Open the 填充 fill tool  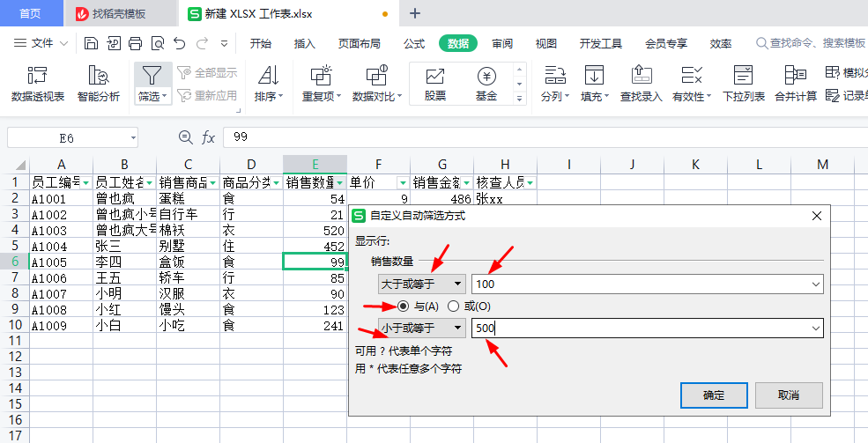pos(595,84)
